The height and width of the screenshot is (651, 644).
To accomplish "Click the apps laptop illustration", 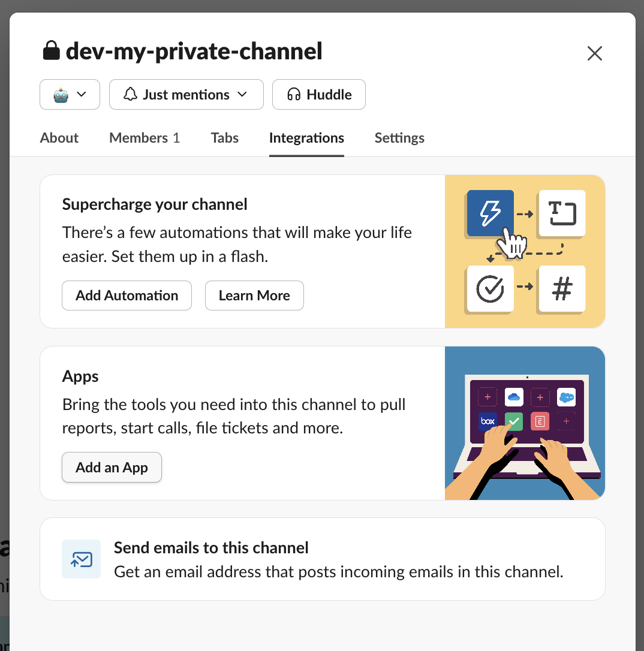I will tap(525, 423).
